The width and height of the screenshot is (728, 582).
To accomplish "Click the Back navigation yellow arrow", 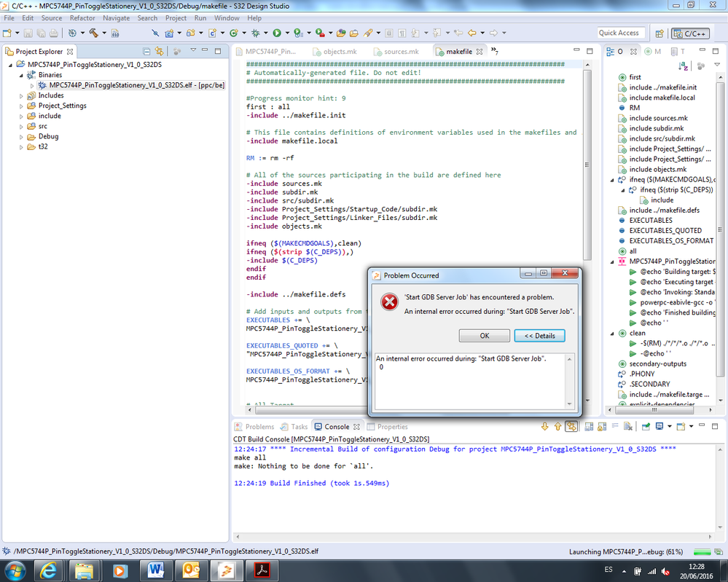I will tap(471, 33).
